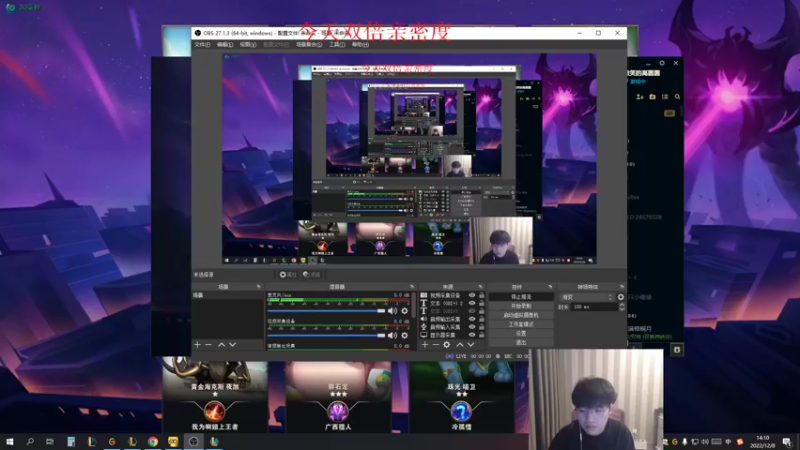Open settings gear for 视频采集设备 mixer channel
This screenshot has height=450, width=800.
405,335
